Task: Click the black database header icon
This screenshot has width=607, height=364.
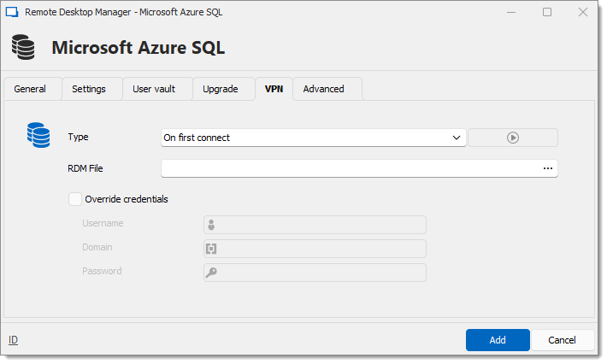Action: tap(23, 47)
